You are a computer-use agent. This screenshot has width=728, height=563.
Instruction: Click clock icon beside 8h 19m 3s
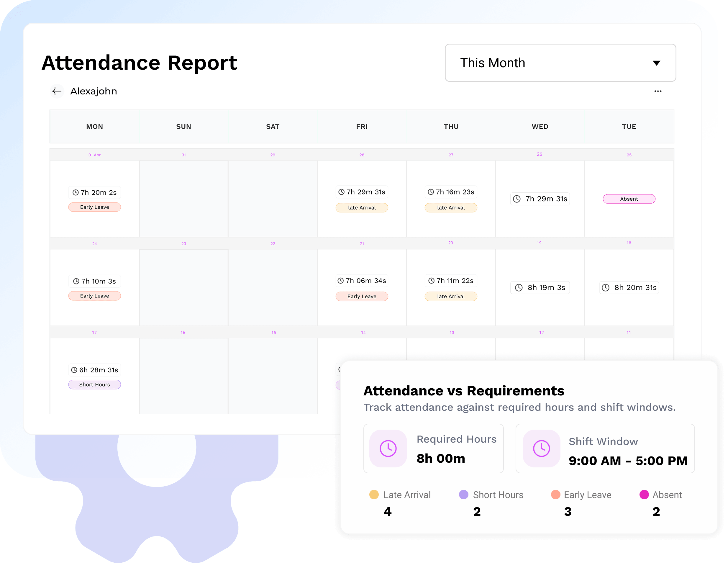click(x=519, y=287)
